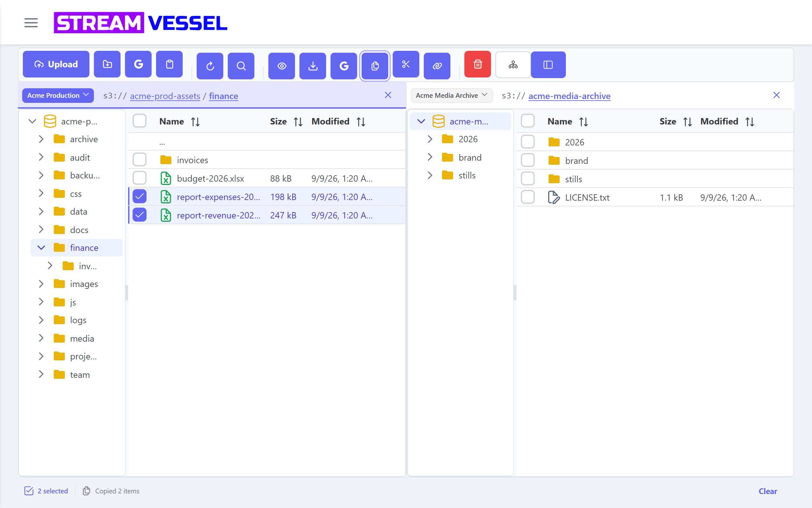Open the Acme Media Archive connection dropdown
812x508 pixels.
452,96
